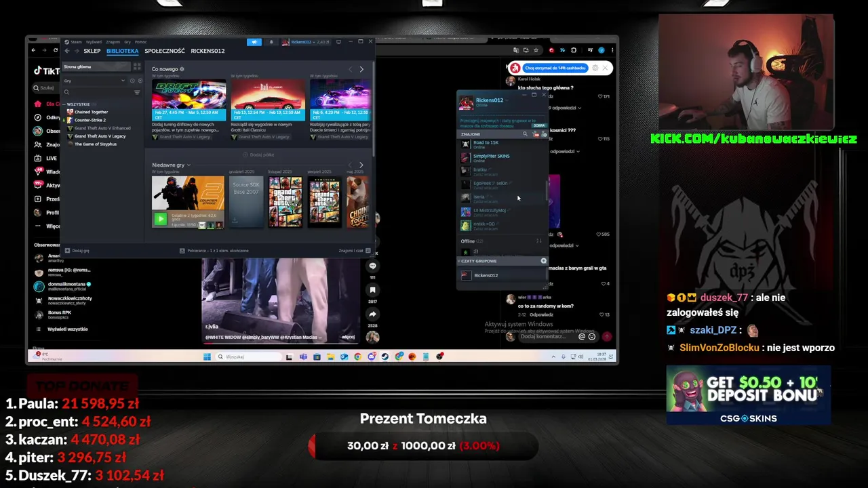Open TikTok Profil sidebar item

coord(46,212)
